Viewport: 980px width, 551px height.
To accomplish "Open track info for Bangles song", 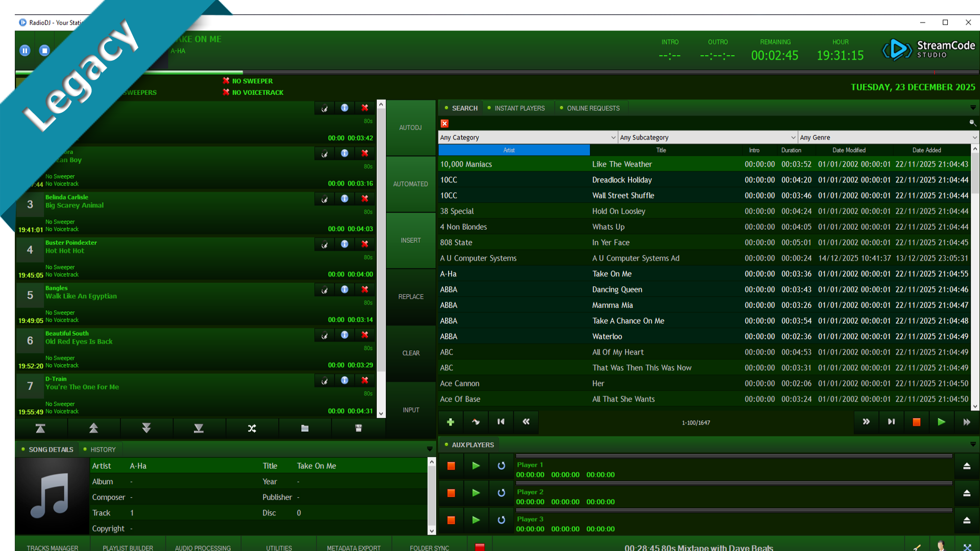I will pos(345,289).
